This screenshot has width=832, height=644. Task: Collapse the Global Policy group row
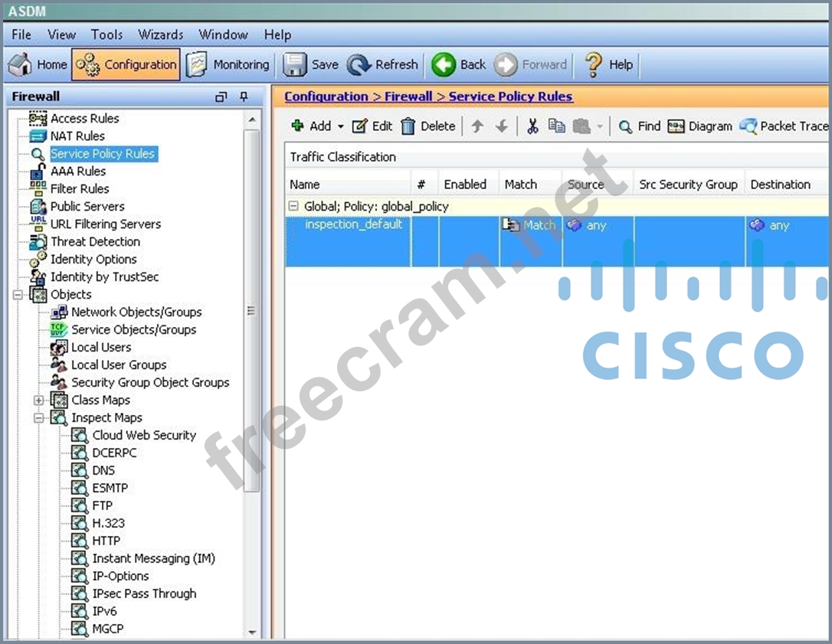[x=293, y=206]
